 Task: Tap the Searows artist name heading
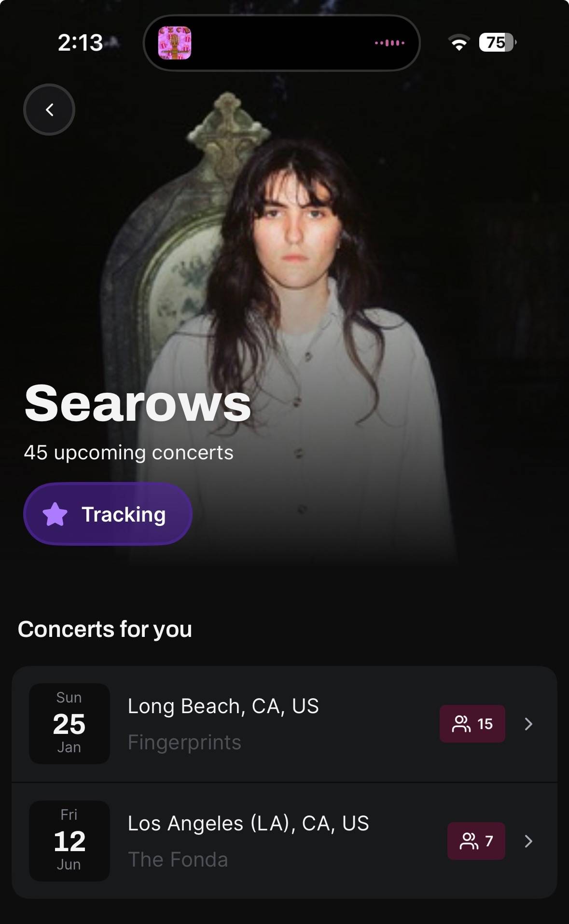pyautogui.click(x=138, y=403)
